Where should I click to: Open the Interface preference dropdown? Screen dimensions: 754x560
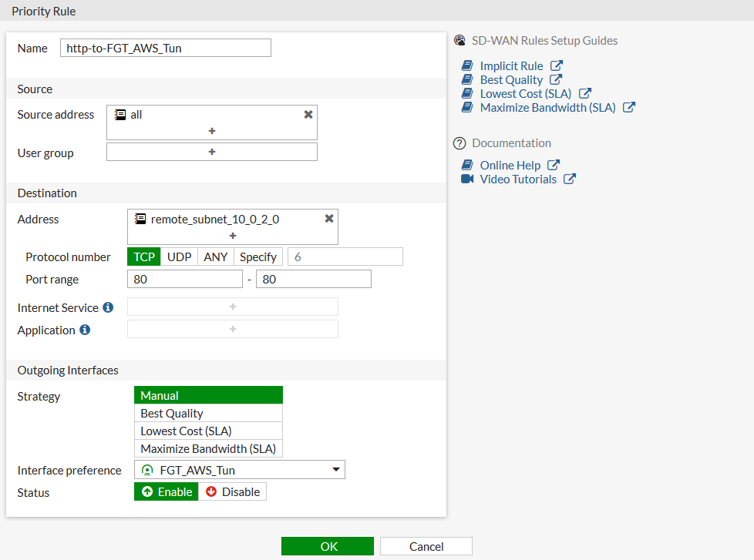(x=335, y=469)
